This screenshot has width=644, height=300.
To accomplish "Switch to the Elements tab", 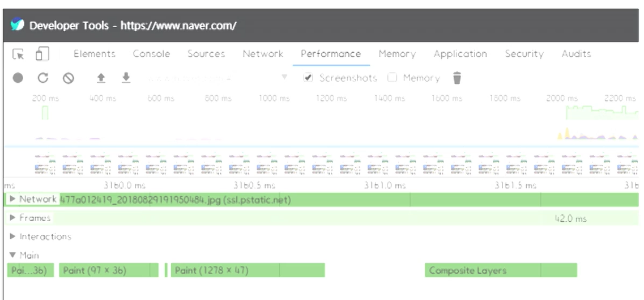I will [95, 54].
